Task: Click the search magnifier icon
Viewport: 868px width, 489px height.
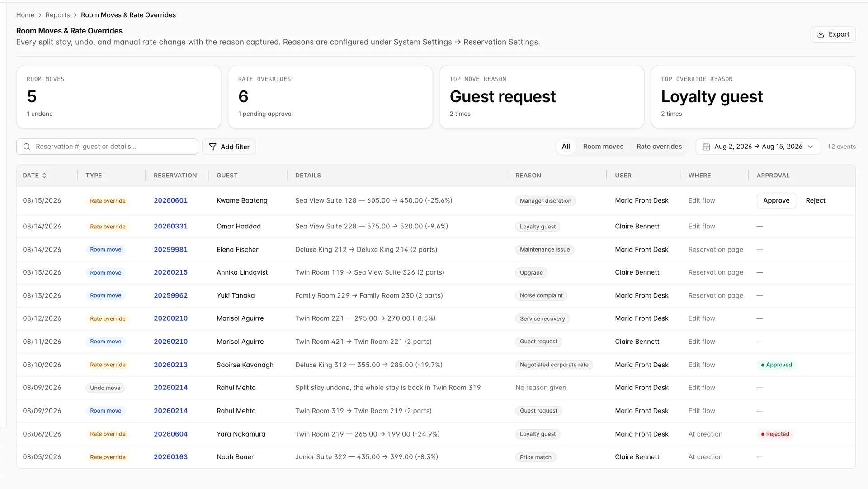Action: coord(27,147)
